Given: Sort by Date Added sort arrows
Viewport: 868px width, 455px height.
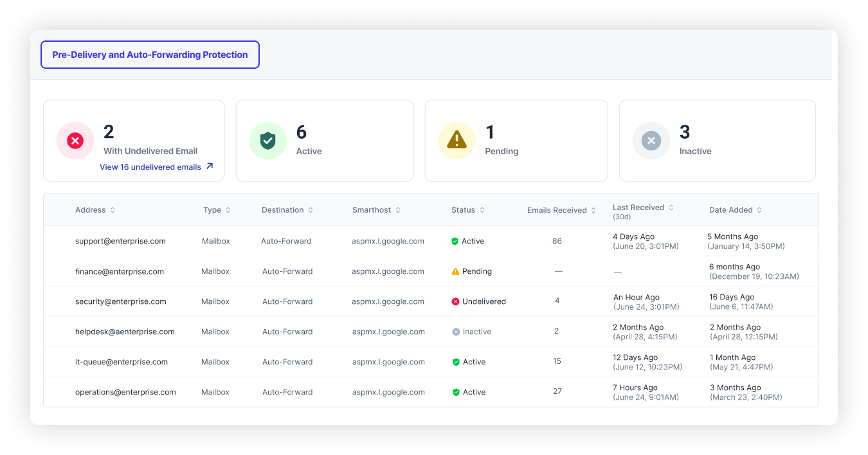Looking at the screenshot, I should tap(759, 210).
